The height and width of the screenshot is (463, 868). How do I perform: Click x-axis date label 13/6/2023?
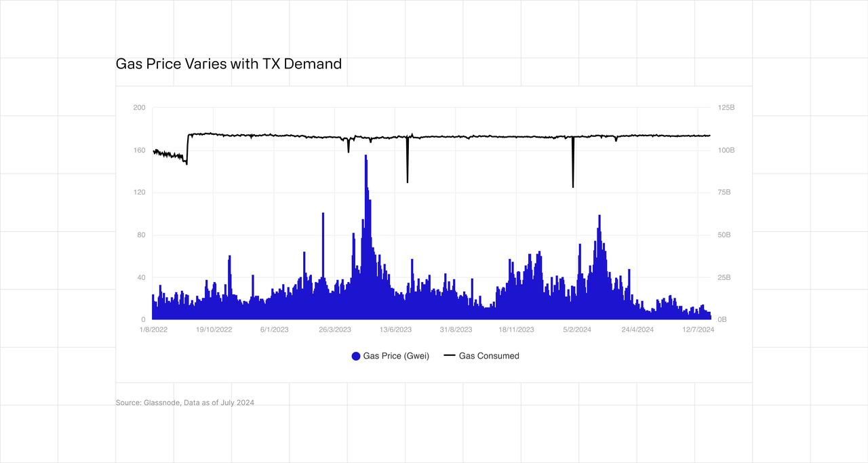pyautogui.click(x=395, y=329)
